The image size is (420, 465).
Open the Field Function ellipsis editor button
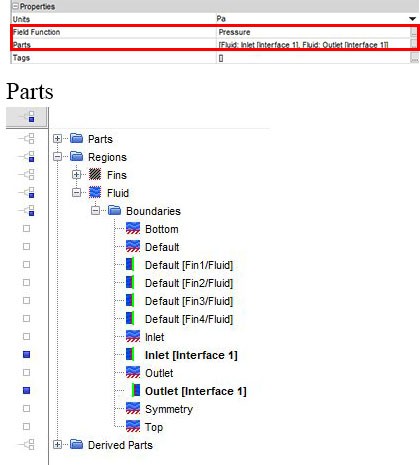tap(414, 32)
